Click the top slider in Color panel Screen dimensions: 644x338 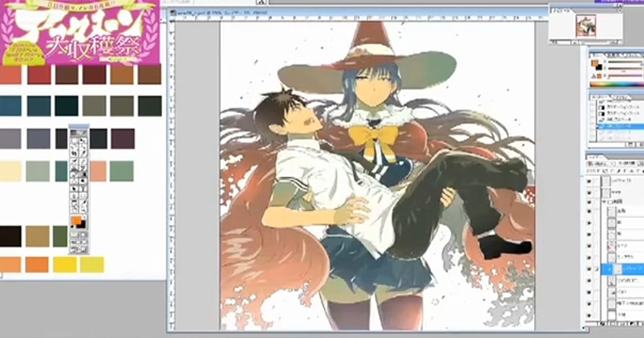625,62
